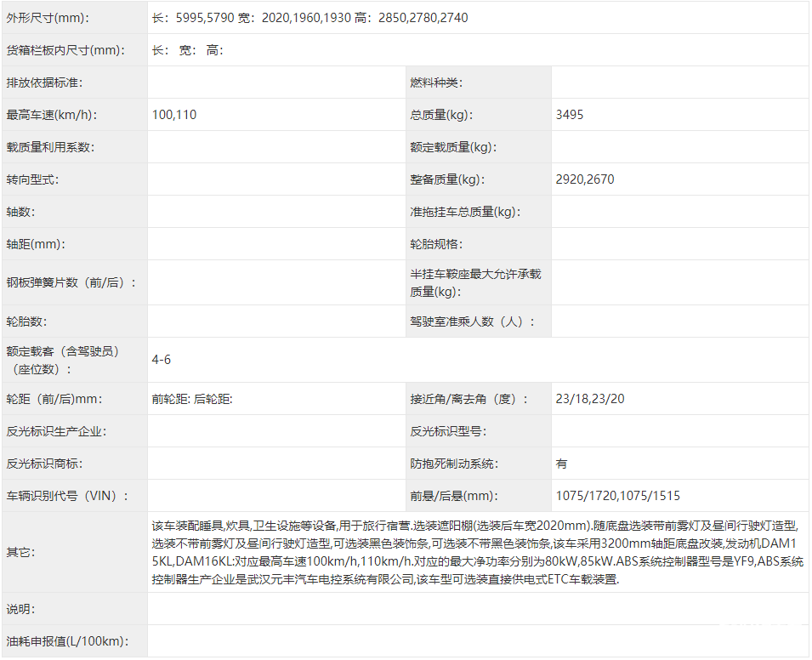This screenshot has width=812, height=660.
Task: Click the 轮距（前/后)mm label
Action: click(54, 400)
